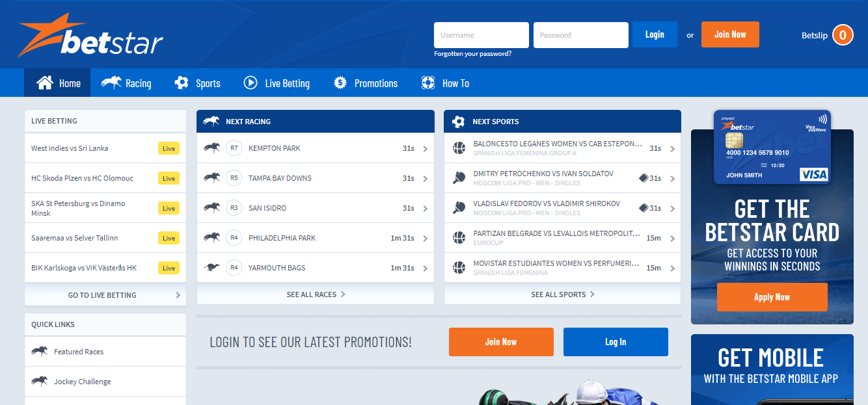Viewport: 868px width, 405px height.
Task: Click Join Now in promotions banner
Action: [x=501, y=342]
